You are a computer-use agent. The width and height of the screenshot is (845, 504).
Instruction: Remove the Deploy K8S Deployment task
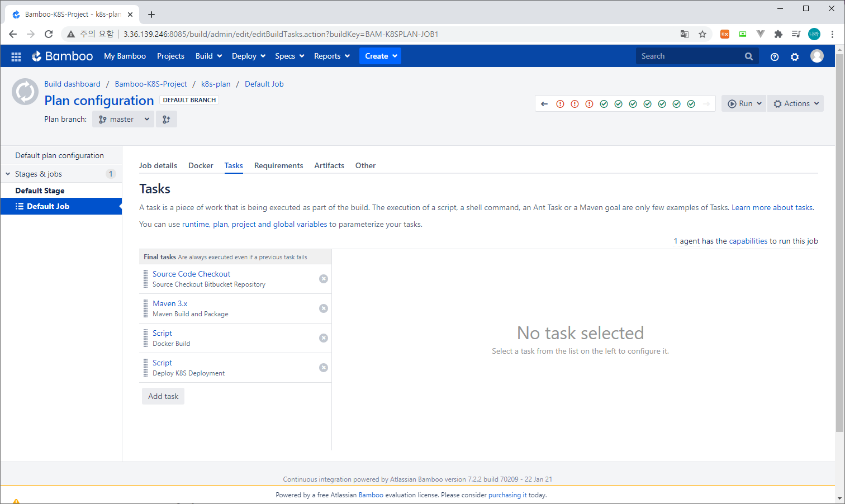(324, 368)
